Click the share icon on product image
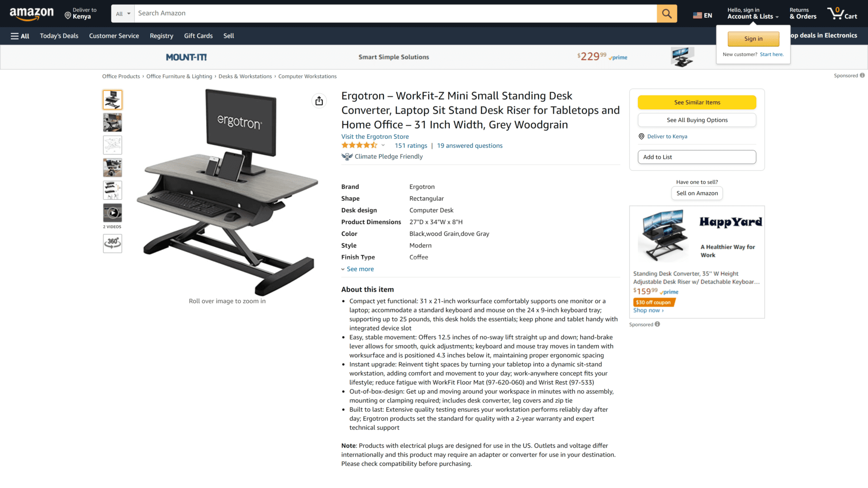 [x=319, y=101]
